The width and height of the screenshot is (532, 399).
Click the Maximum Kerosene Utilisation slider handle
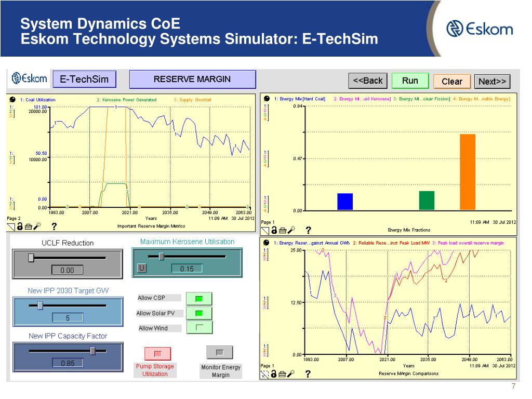click(x=162, y=257)
